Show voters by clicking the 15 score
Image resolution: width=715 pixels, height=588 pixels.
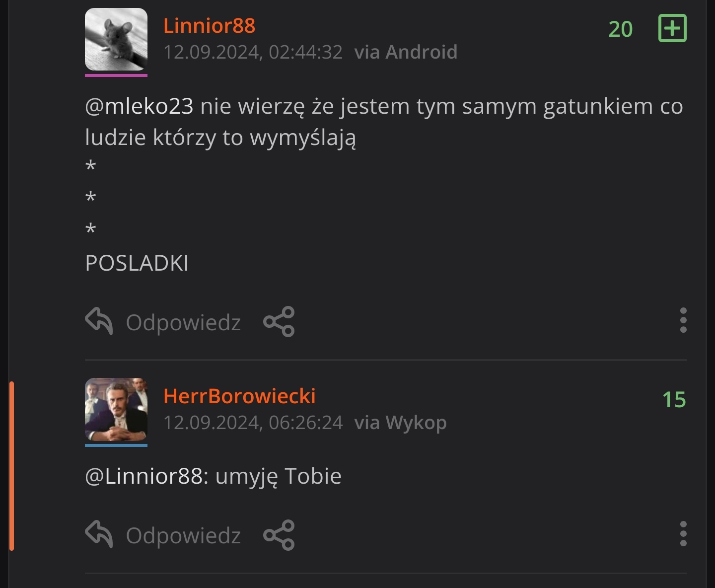(674, 400)
